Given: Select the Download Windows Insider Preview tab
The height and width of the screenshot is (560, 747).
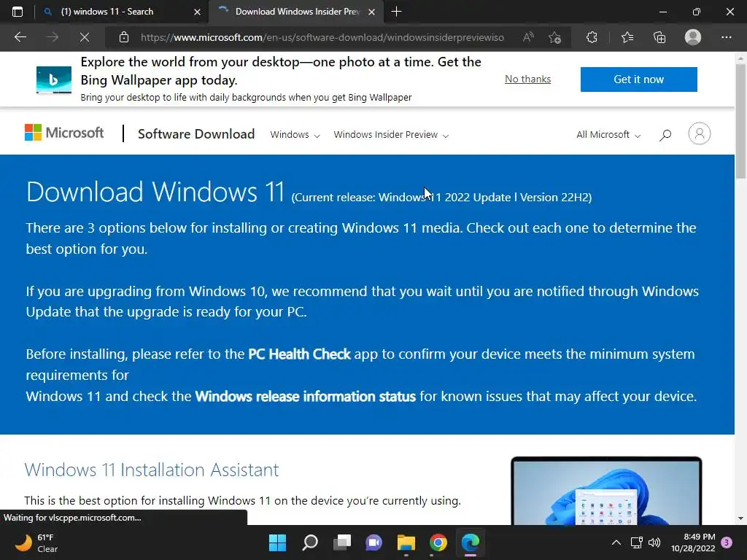Looking at the screenshot, I should click(x=295, y=12).
